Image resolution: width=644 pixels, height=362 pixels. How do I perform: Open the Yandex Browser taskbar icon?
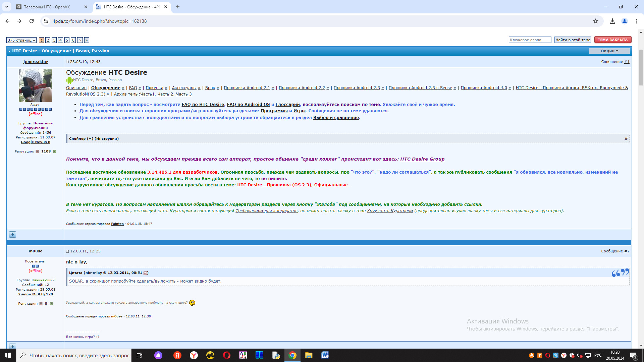(194, 355)
